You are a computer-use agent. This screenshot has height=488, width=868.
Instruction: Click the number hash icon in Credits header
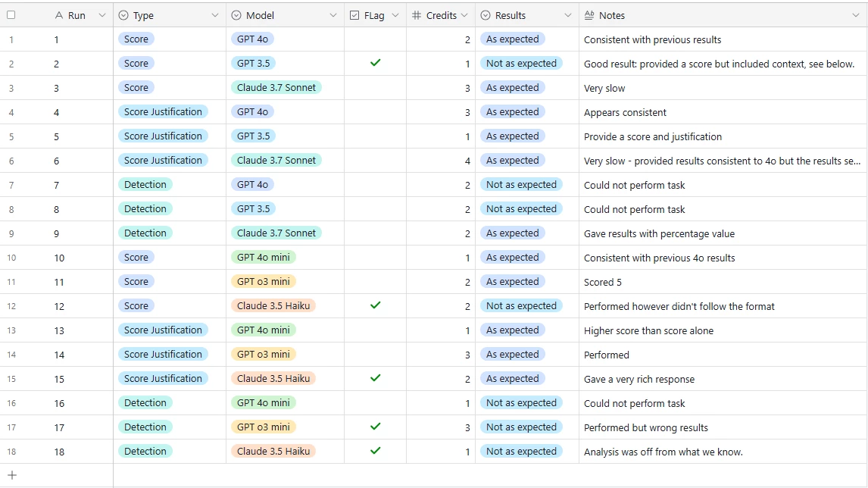click(417, 15)
